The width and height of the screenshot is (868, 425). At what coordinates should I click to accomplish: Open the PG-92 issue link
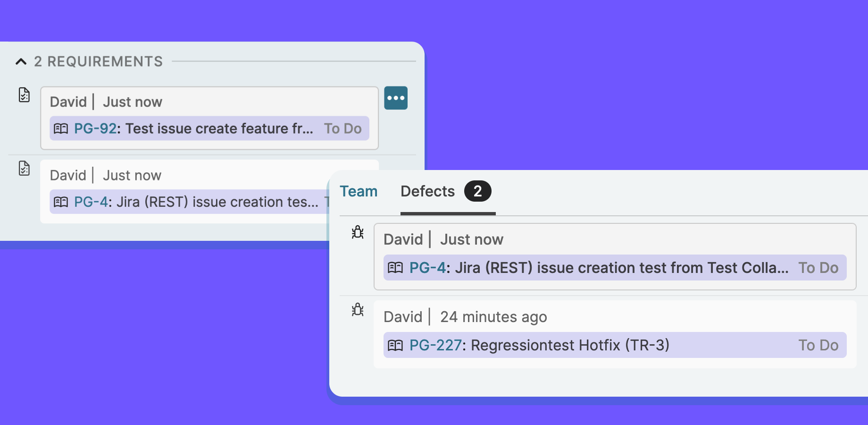click(95, 128)
